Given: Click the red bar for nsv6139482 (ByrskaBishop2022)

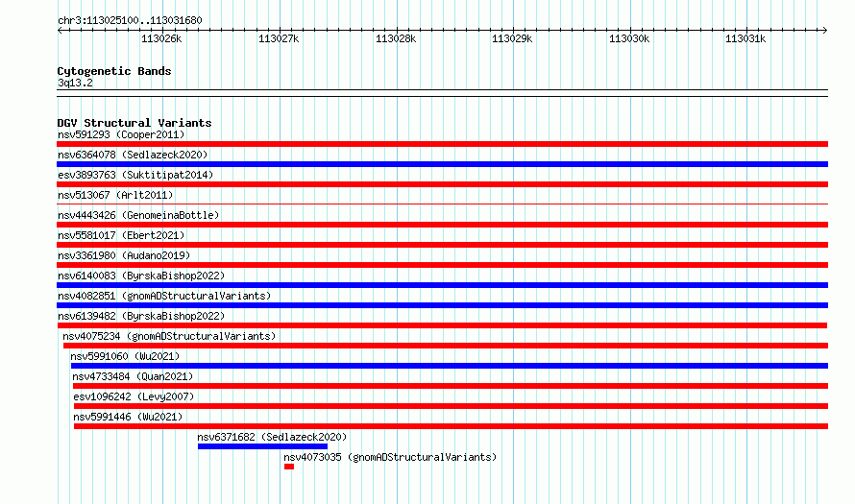Looking at the screenshot, I should (442, 325).
